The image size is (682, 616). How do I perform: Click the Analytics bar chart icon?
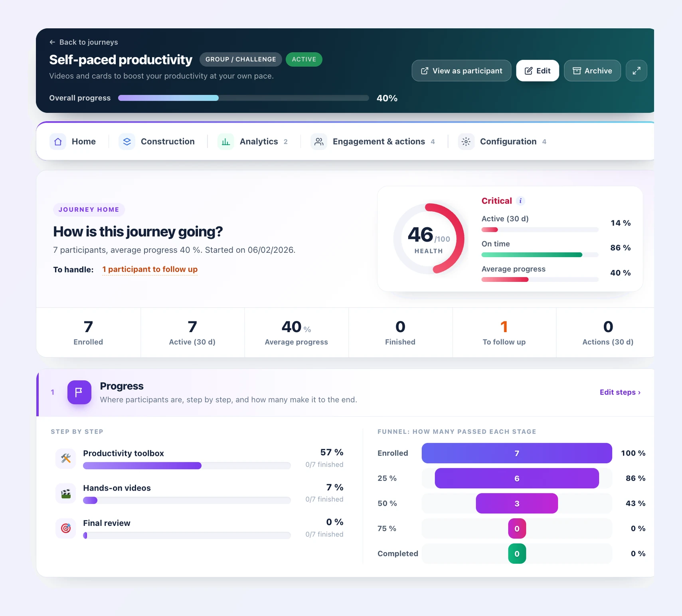(226, 142)
